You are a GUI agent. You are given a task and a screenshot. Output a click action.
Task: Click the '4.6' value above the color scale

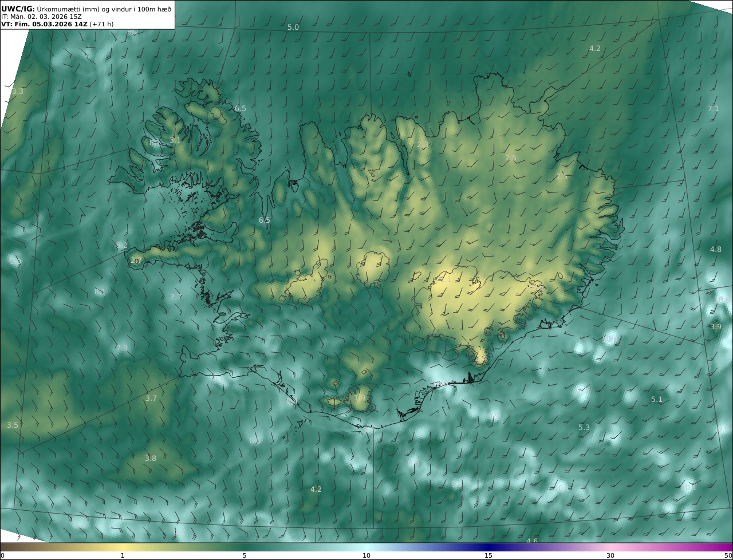[x=532, y=541]
